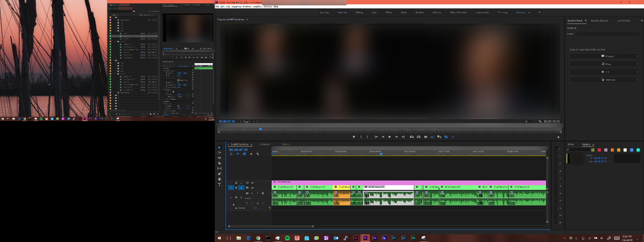
Task: Toggle insert sequences as nests
Action: pos(231,154)
